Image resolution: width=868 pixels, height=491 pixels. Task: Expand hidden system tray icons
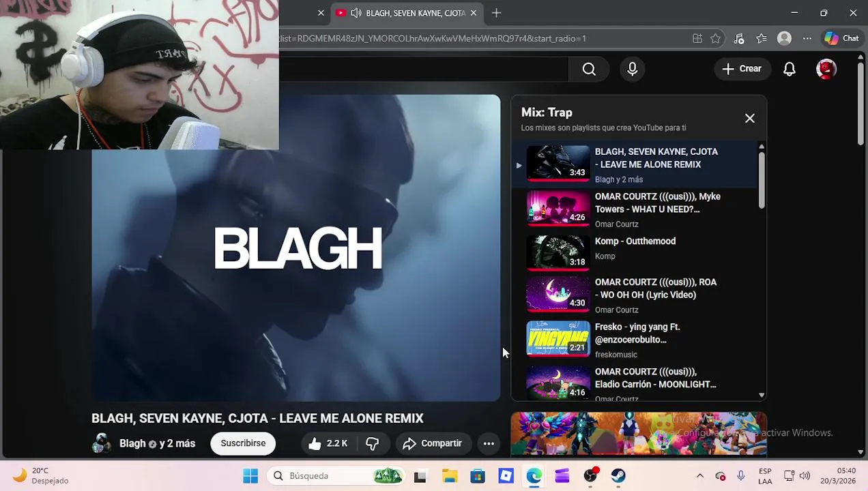[x=699, y=476]
